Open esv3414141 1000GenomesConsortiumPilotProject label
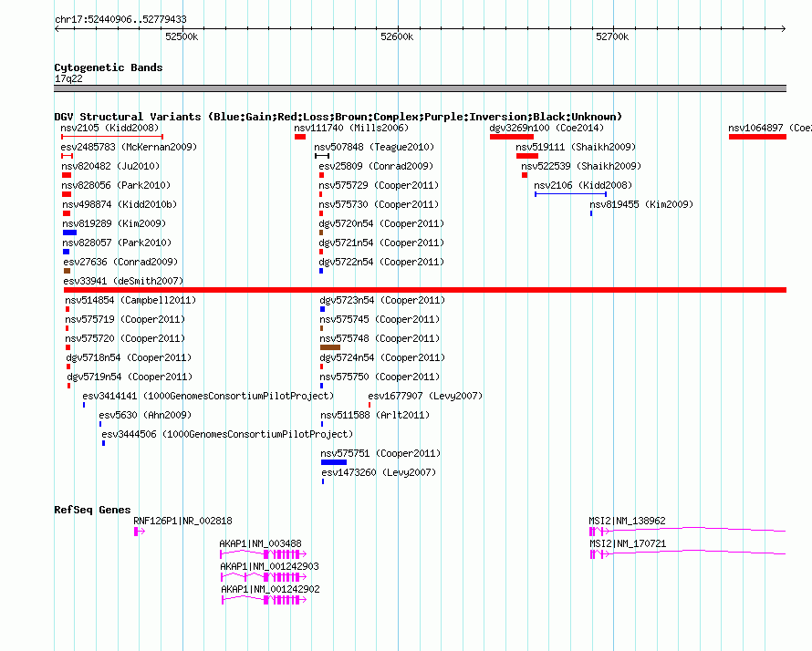812x651 pixels. (x=208, y=396)
